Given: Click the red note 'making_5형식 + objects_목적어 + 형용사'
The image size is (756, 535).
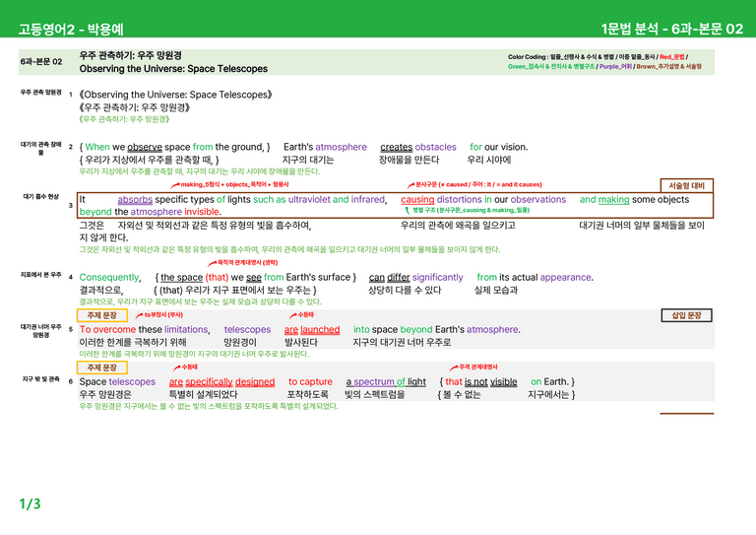Looking at the screenshot, I should tap(235, 184).
